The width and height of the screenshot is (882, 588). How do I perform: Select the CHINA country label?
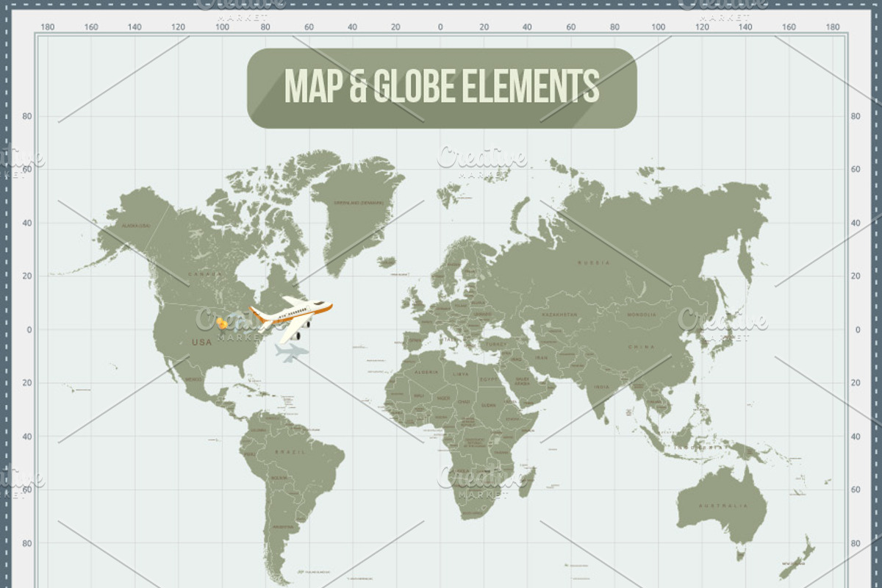point(641,346)
